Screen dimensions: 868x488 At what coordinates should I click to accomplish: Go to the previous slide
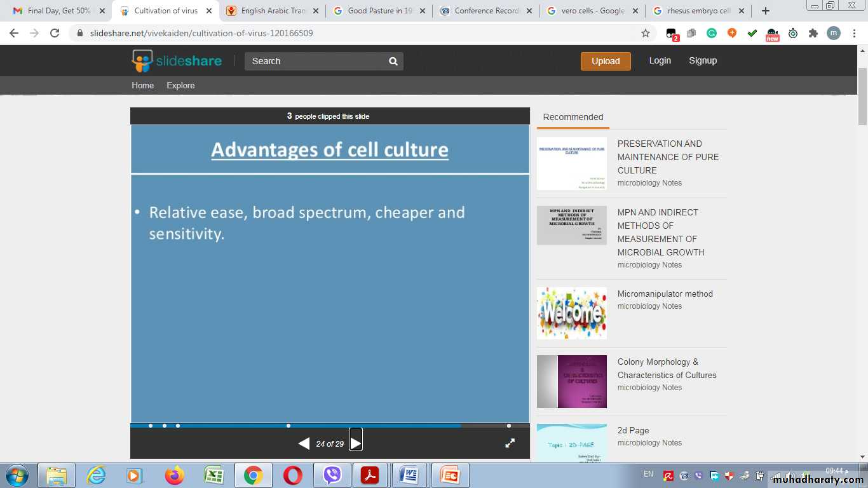[x=304, y=444]
